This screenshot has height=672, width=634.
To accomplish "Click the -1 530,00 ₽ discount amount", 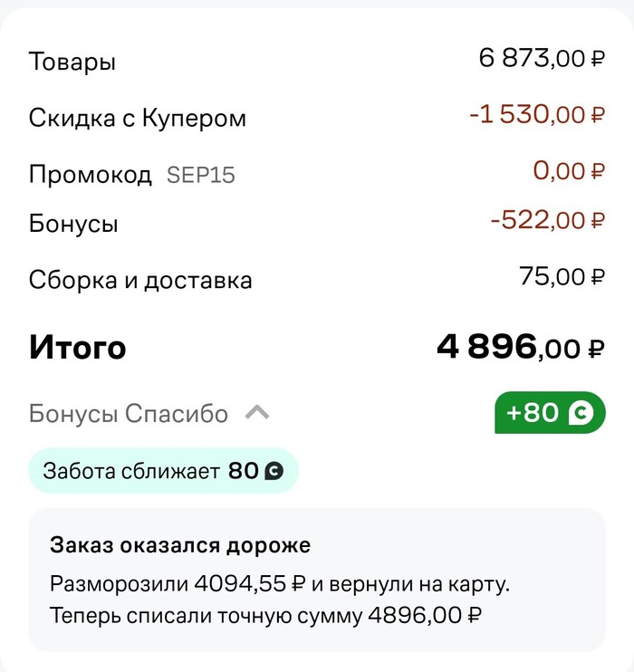I will pos(536,114).
